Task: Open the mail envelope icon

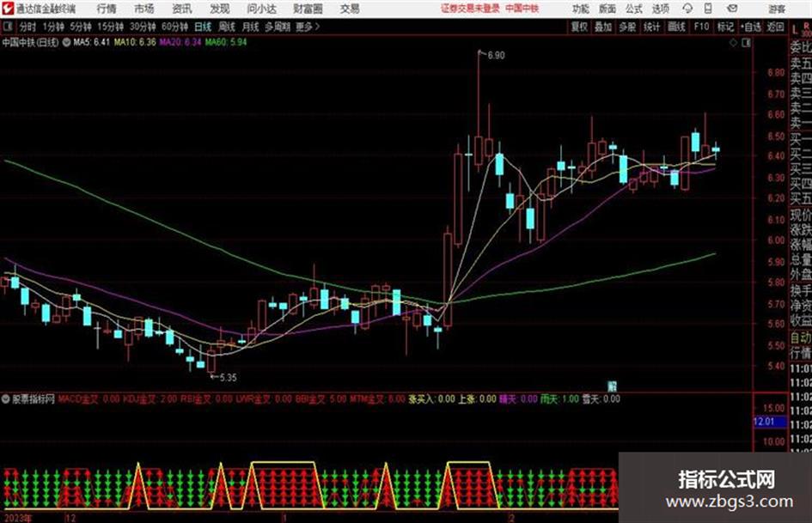Action: click(x=732, y=9)
